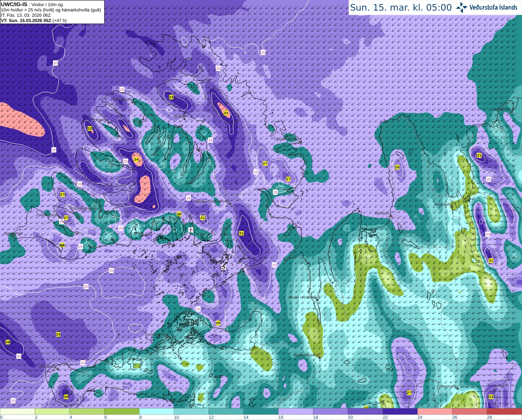Click the Gjögurflugvöllur station label
Screen dimensions: 522x420
click(x=287, y=139)
